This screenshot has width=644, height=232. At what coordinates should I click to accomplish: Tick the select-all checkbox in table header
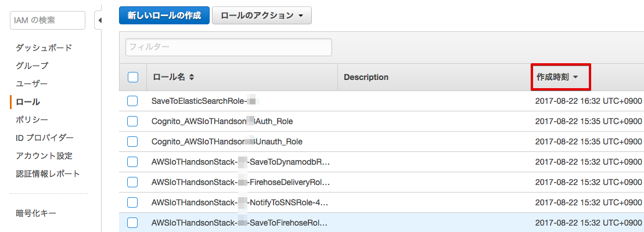[x=132, y=77]
